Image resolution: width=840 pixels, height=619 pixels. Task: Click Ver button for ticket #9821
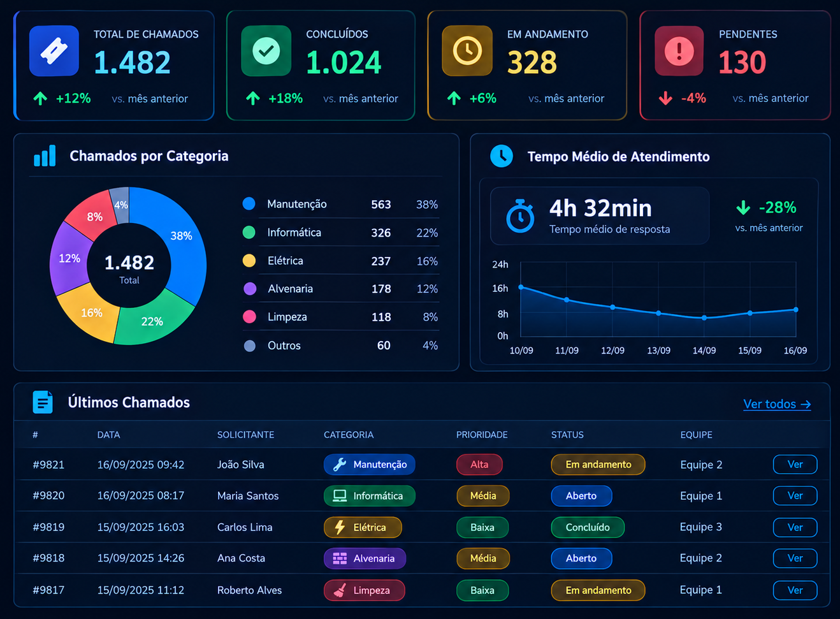point(795,464)
